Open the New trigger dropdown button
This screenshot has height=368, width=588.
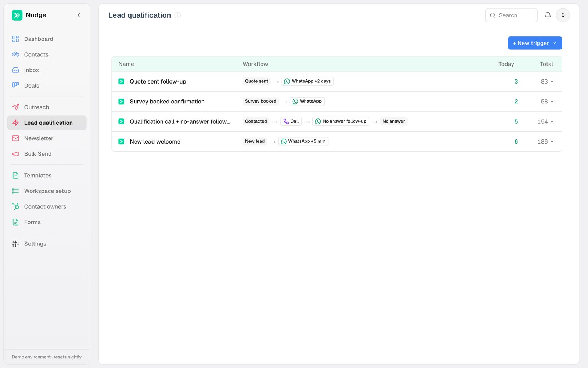tap(535, 43)
